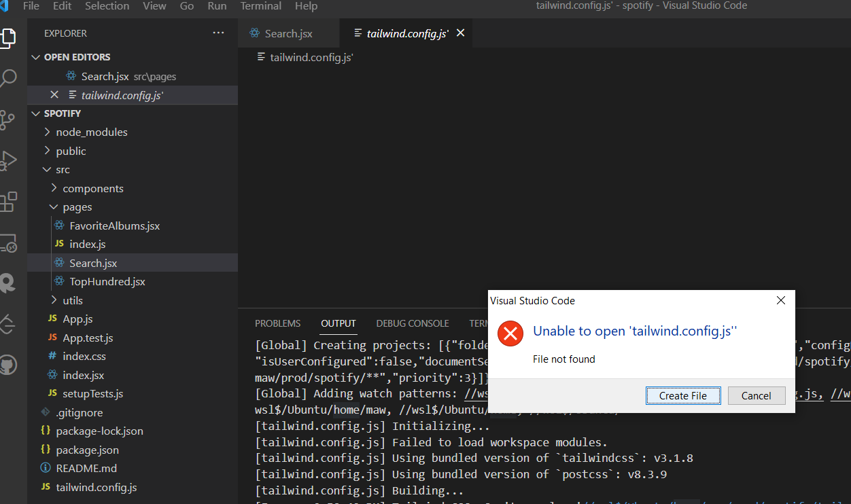Switch to the PROBLEMS panel tab
The image size is (851, 504).
tap(277, 323)
